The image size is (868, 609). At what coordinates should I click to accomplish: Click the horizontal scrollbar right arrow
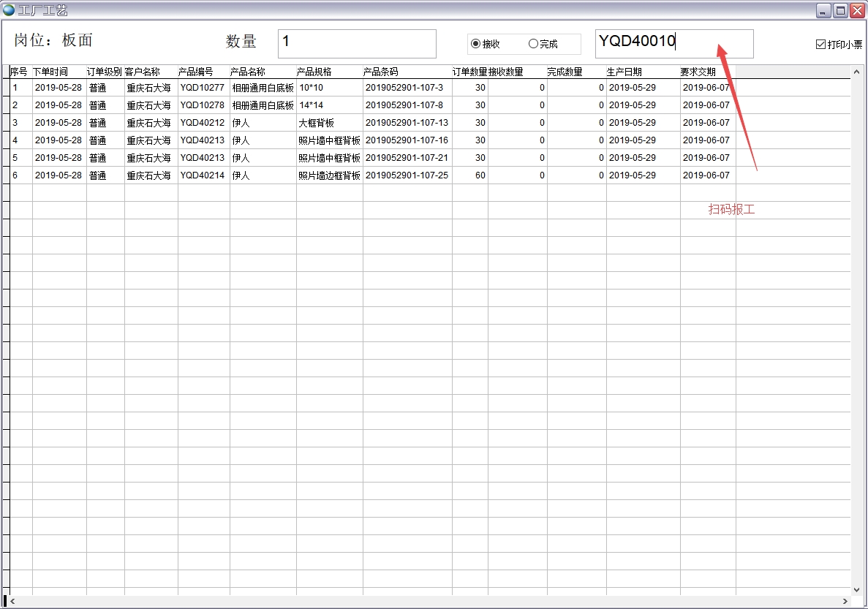[845, 601]
